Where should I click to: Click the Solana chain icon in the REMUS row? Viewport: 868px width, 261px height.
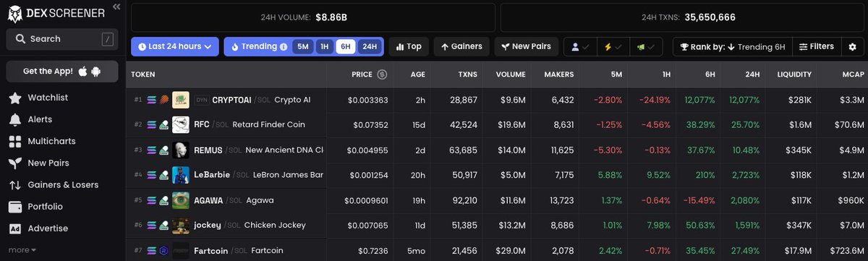[152, 150]
